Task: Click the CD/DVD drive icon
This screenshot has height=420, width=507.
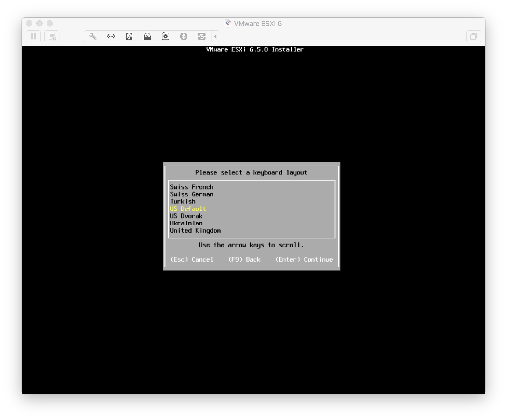Action: [x=147, y=36]
